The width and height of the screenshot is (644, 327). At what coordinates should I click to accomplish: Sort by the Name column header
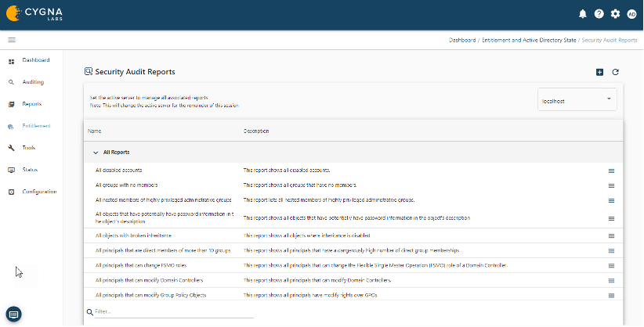coord(95,131)
